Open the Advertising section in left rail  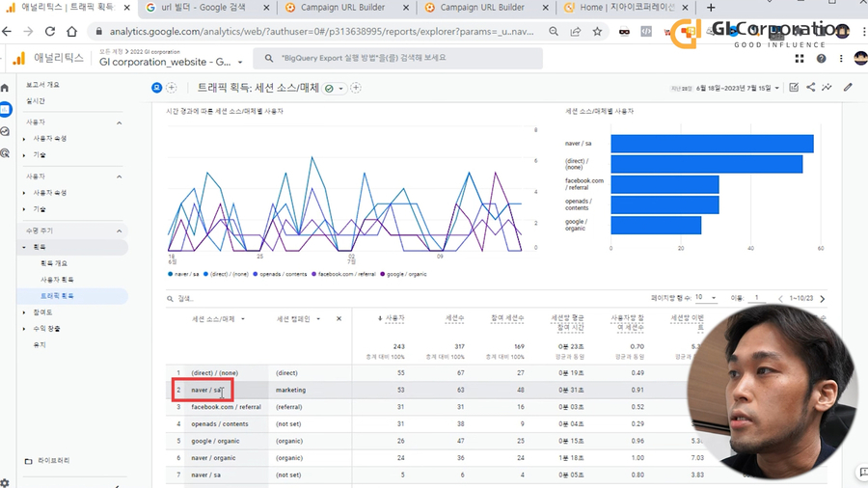click(5, 153)
